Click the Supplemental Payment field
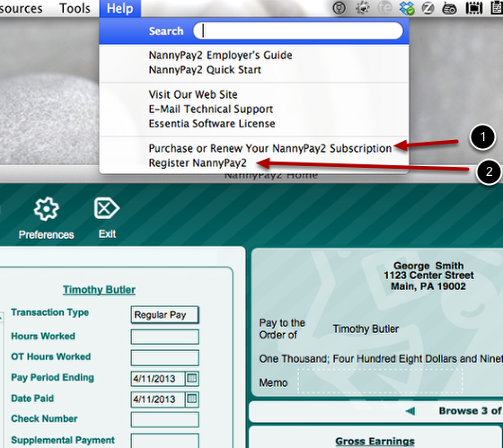 tap(165, 441)
